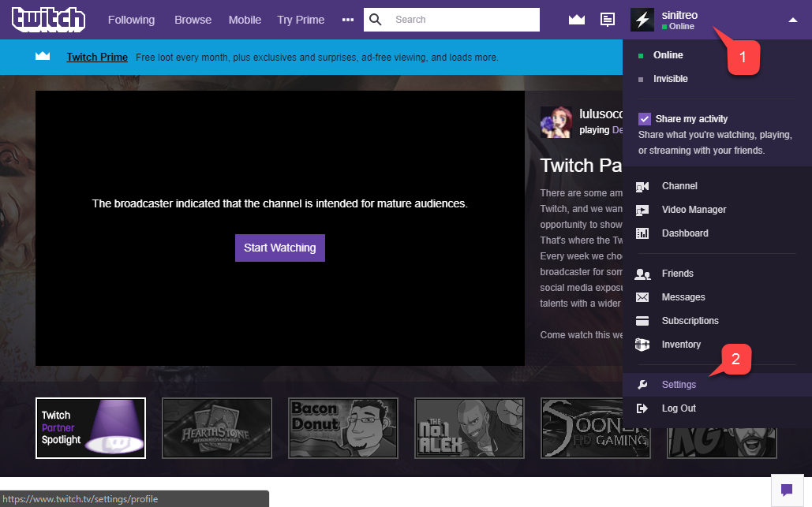Collapse the user menu arrow
The image size is (812, 507).
click(793, 20)
